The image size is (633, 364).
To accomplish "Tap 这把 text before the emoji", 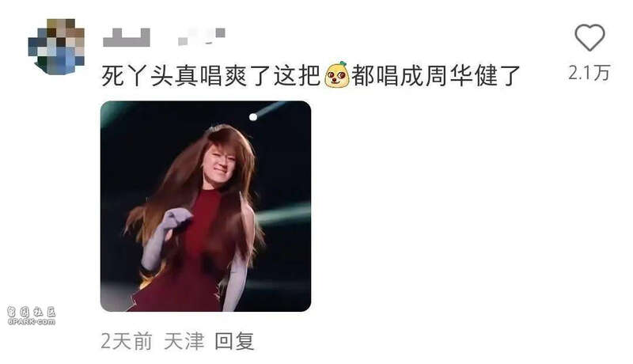I will click(x=298, y=75).
